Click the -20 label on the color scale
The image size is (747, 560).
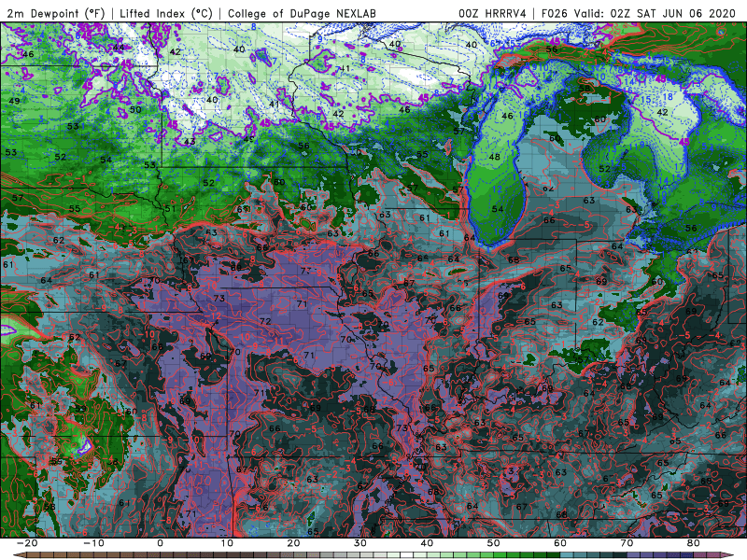pyautogui.click(x=27, y=543)
